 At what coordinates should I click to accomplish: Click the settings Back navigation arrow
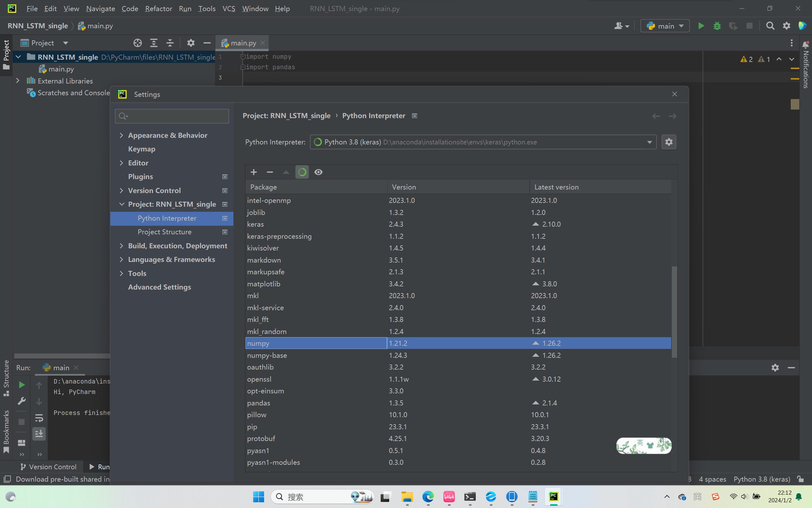pos(656,116)
